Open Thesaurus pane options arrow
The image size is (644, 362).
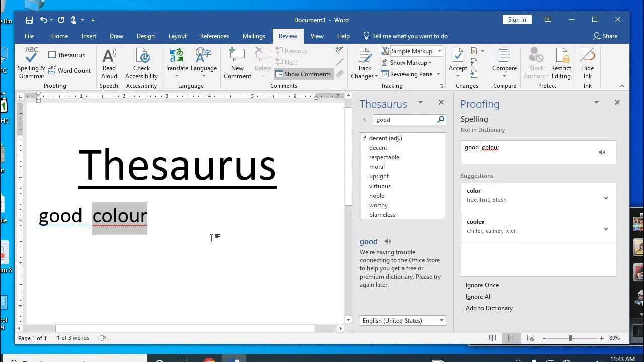[x=420, y=102]
